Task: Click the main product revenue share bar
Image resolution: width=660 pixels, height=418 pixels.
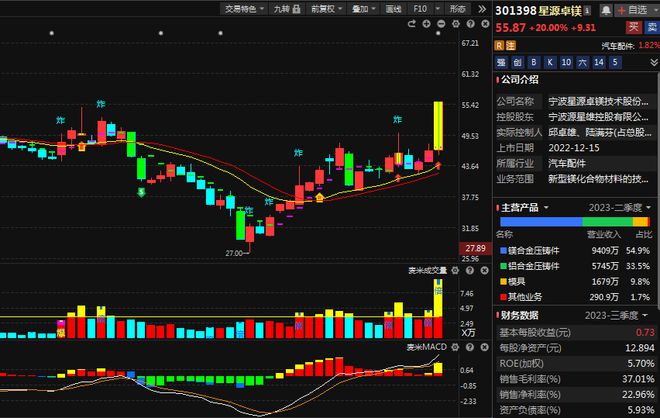Action: (x=575, y=222)
